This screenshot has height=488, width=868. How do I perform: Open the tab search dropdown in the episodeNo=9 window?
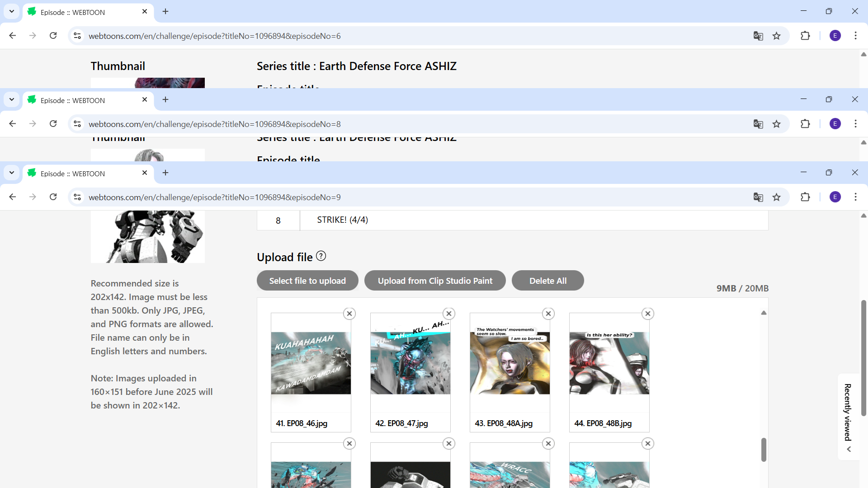[x=12, y=173]
